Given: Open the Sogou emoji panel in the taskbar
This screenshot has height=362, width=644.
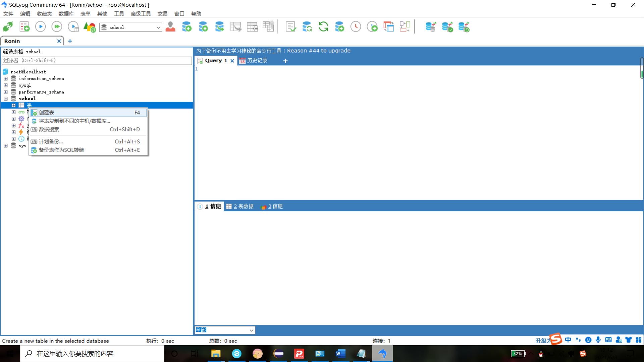Looking at the screenshot, I should click(x=589, y=340).
